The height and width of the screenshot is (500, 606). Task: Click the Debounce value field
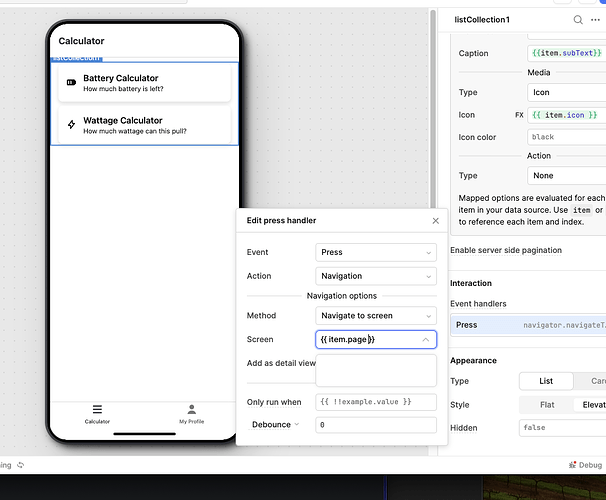tap(376, 425)
